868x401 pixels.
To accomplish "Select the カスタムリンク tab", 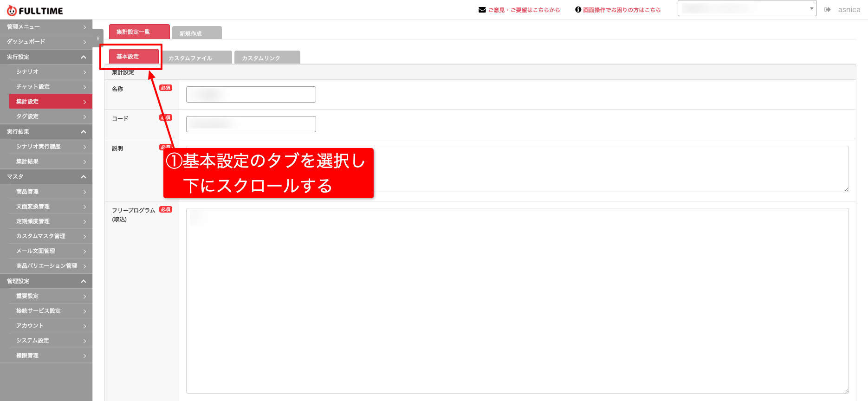I will click(267, 58).
